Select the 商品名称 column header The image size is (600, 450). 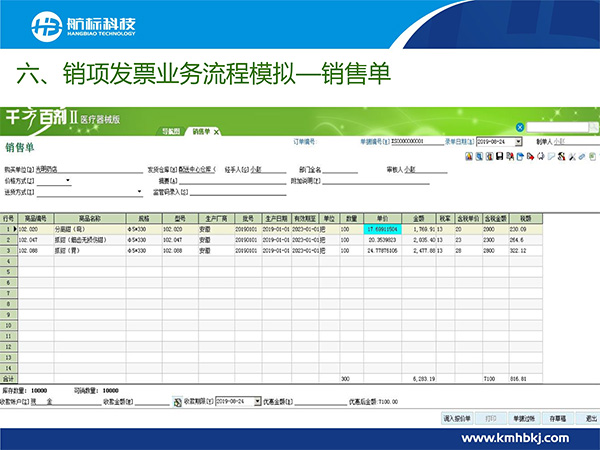click(x=90, y=218)
